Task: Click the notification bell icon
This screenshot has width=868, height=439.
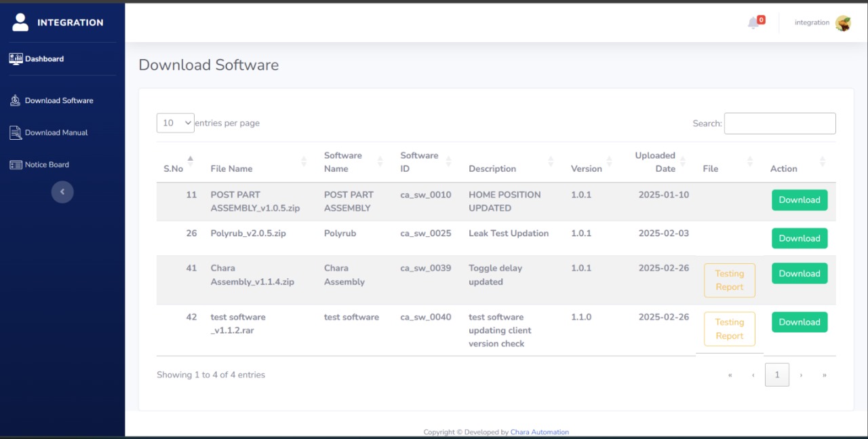Action: [753, 23]
